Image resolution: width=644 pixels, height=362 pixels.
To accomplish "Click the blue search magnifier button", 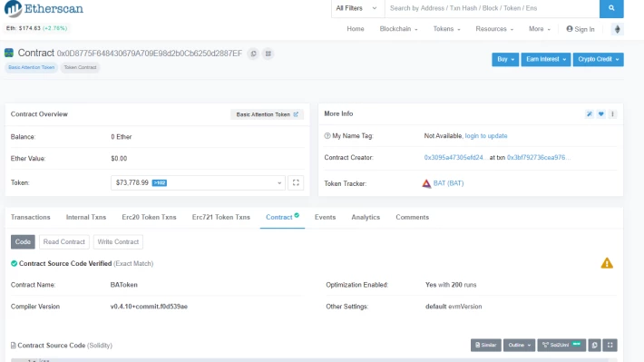I will pos(611,8).
